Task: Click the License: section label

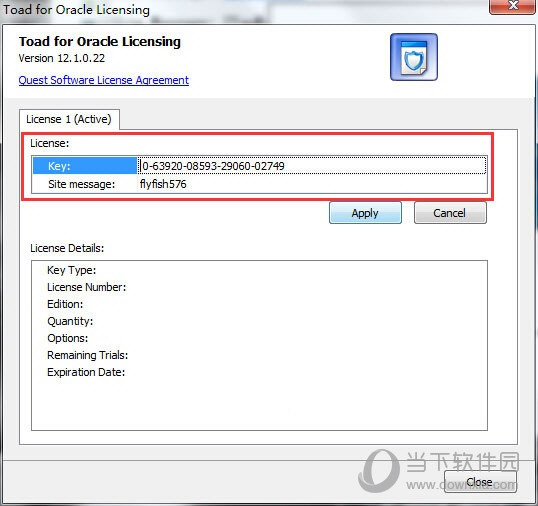Action: 49,143
